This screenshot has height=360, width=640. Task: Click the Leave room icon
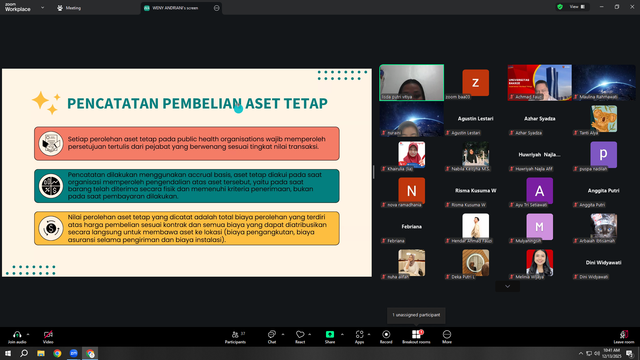pos(624,334)
